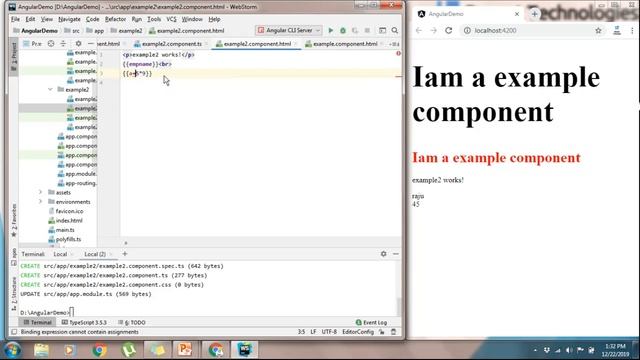Click the locate-file target icon in Project panel
Screen dimensions: 640x360
pyautogui.click(x=51, y=44)
